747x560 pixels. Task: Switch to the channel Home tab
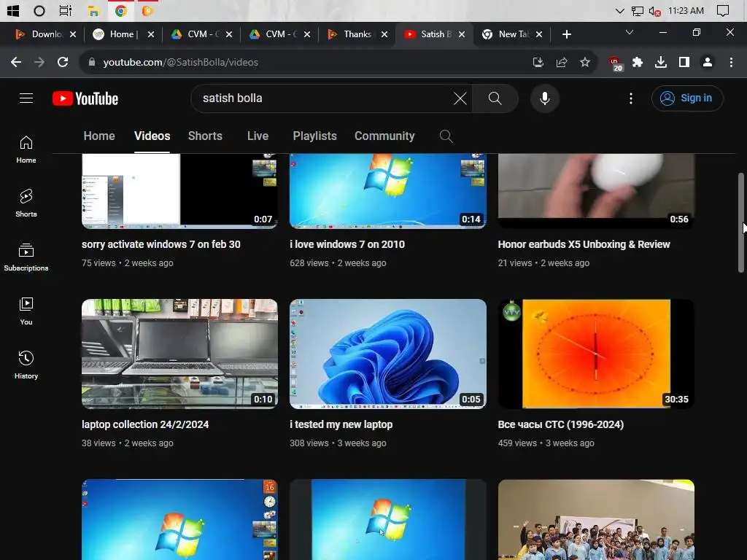(x=99, y=136)
